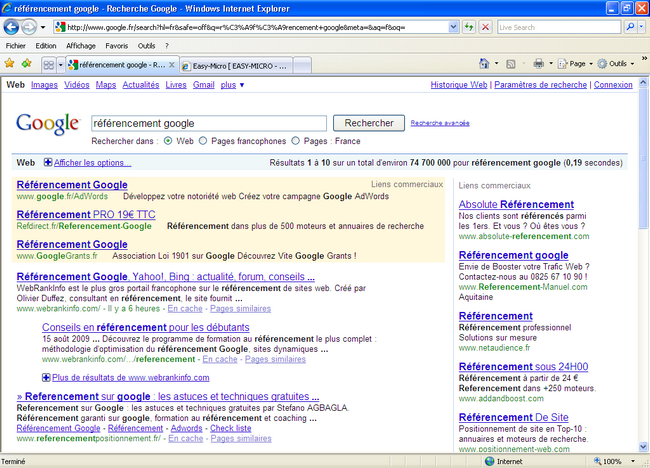Open Google Maps link
Screen dimensions: 650x468
[x=106, y=85]
